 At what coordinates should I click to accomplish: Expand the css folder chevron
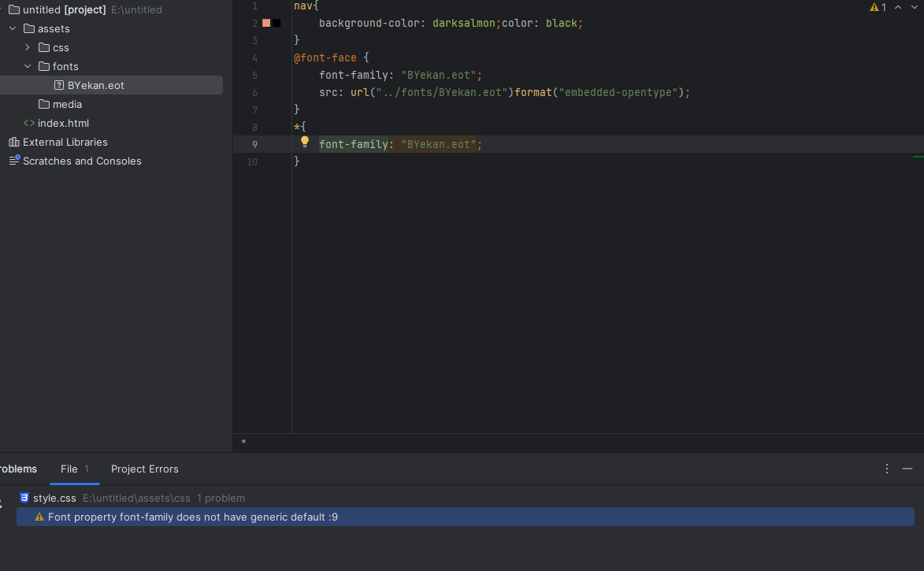27,47
